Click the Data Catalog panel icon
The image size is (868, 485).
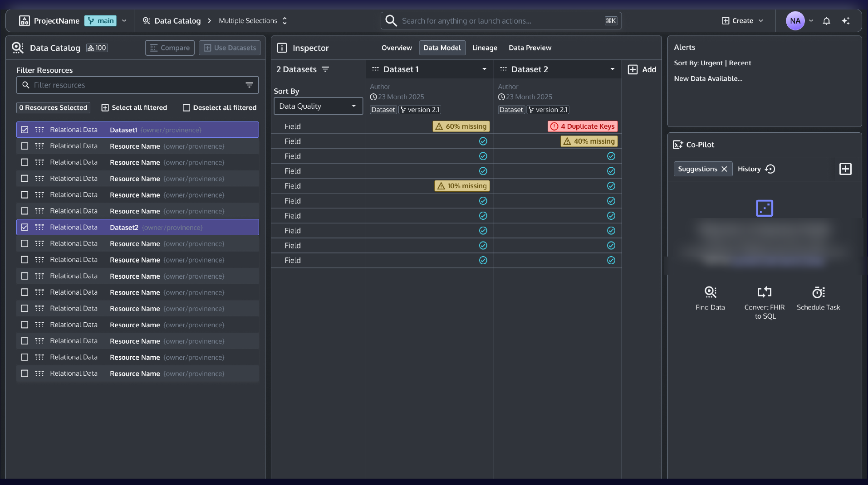[18, 48]
